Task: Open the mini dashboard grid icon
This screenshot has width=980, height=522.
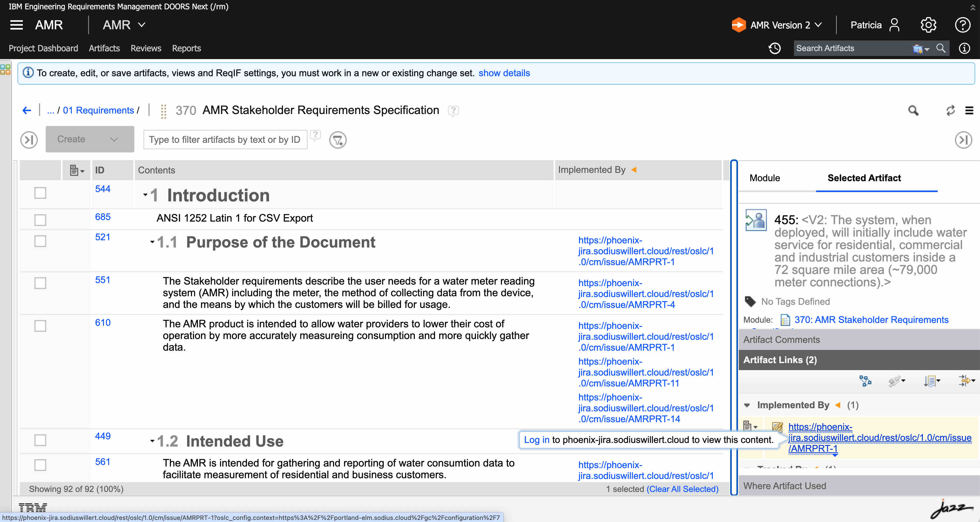Action: pyautogui.click(x=5, y=69)
